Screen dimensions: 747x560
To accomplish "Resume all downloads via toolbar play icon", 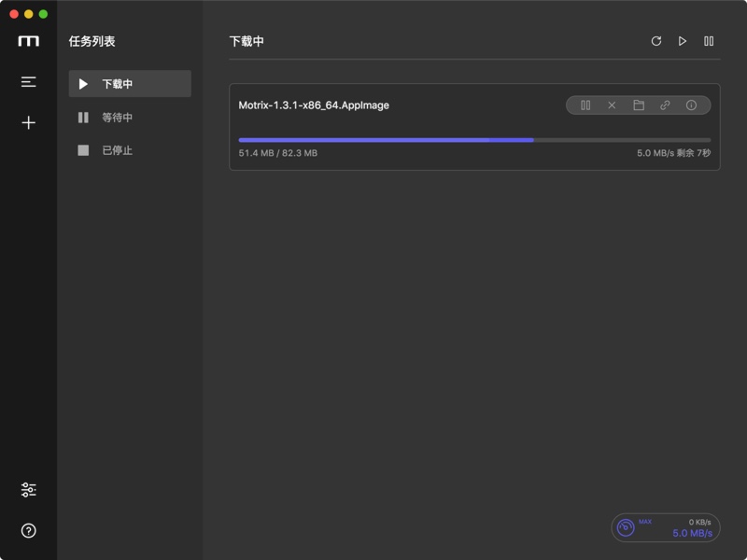I will 682,41.
